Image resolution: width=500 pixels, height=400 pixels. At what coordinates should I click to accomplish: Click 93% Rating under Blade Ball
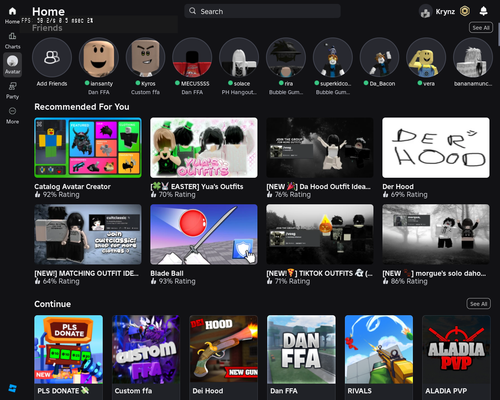click(177, 281)
